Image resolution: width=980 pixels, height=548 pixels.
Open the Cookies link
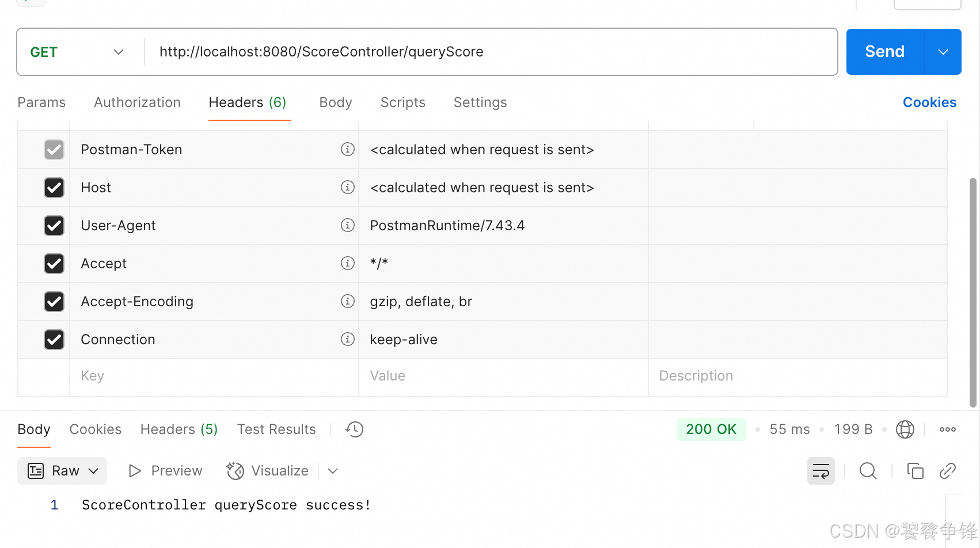coord(929,102)
